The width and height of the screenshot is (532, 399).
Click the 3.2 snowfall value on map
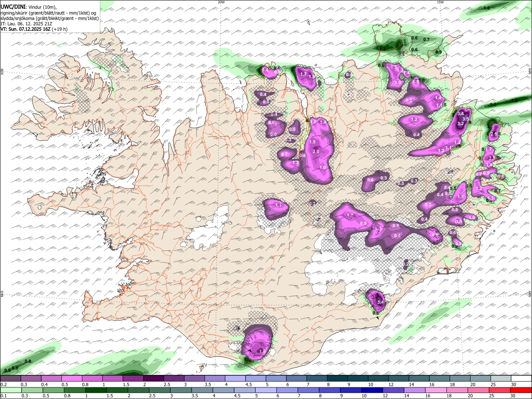(460, 123)
